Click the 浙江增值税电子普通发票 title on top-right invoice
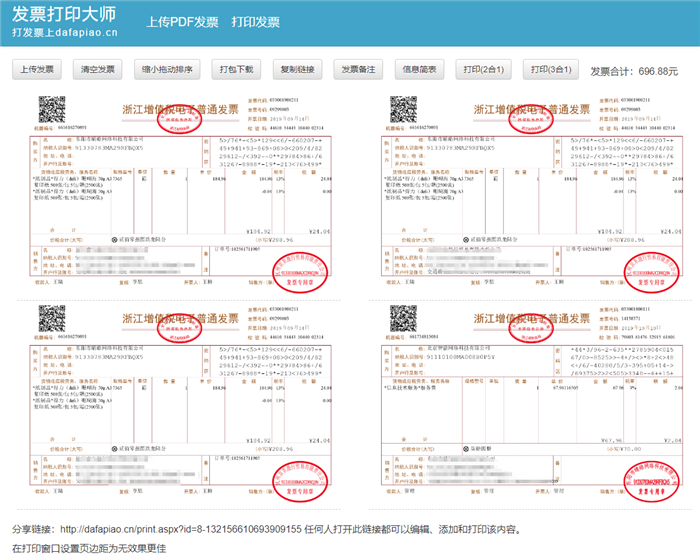Image resolution: width=700 pixels, height=560 pixels. point(532,110)
